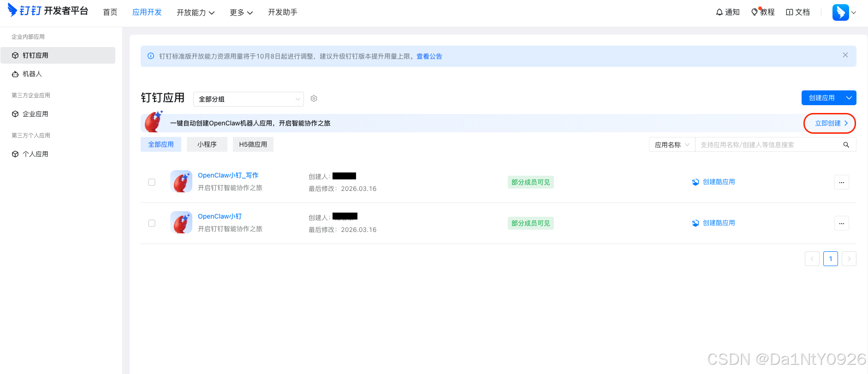Select page 1 in pagination
868x374 pixels.
tap(831, 259)
